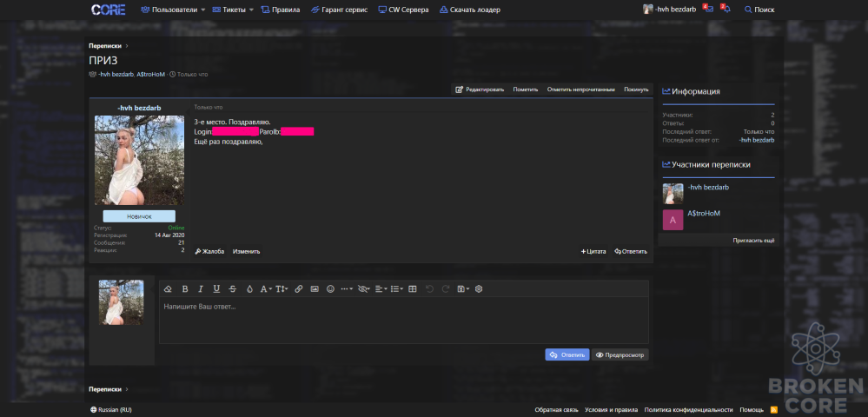The width and height of the screenshot is (868, 417).
Task: Click -hvh bezdarb avatar in participants list
Action: (x=673, y=194)
